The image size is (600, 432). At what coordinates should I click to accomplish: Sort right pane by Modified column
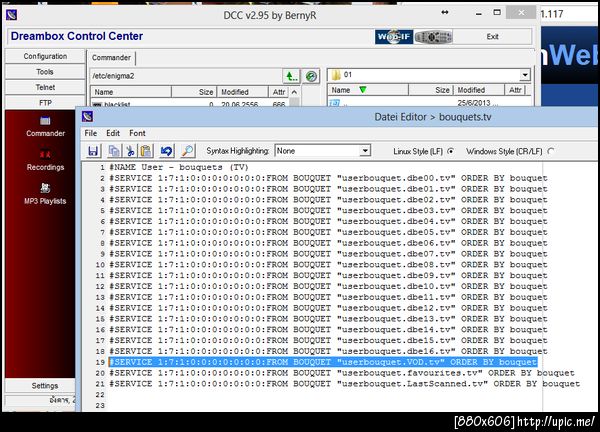[479, 90]
